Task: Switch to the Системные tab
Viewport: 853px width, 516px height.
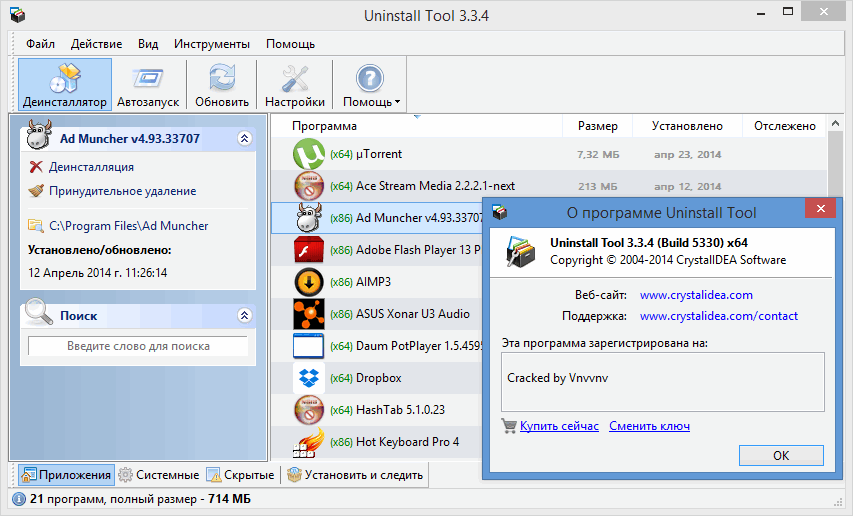Action: click(159, 475)
